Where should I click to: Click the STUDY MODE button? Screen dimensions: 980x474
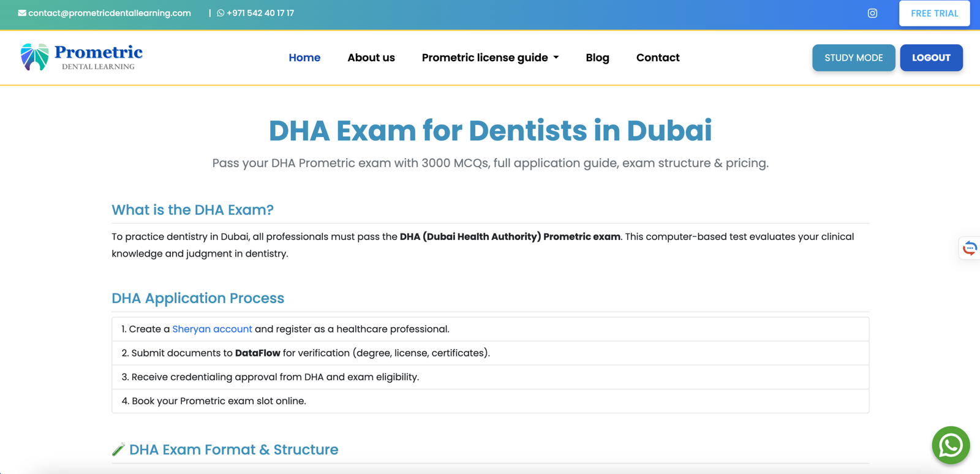853,58
